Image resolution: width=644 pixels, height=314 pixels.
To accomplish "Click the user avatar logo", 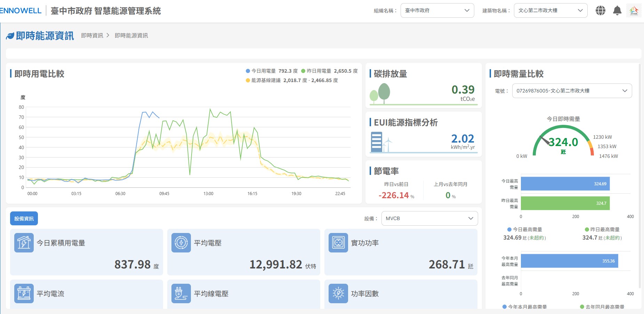I will point(634,10).
